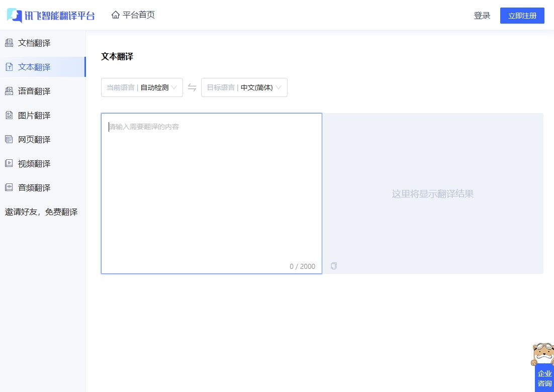Focus the text input box for translation
This screenshot has width=554, height=392.
pyautogui.click(x=211, y=191)
